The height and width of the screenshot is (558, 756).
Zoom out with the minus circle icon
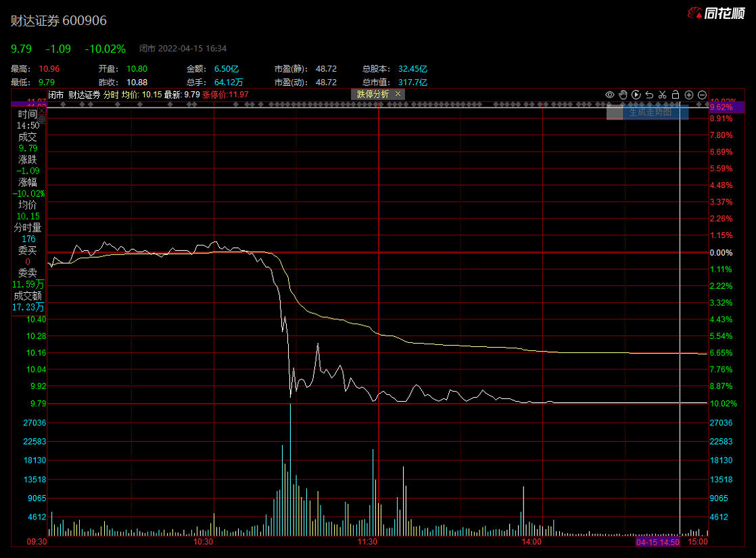[702, 95]
